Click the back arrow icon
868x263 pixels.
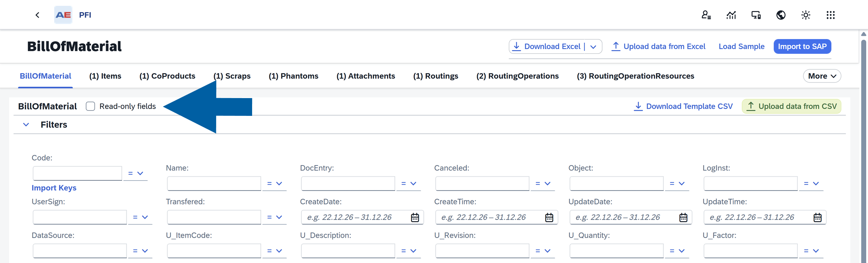coord(37,15)
